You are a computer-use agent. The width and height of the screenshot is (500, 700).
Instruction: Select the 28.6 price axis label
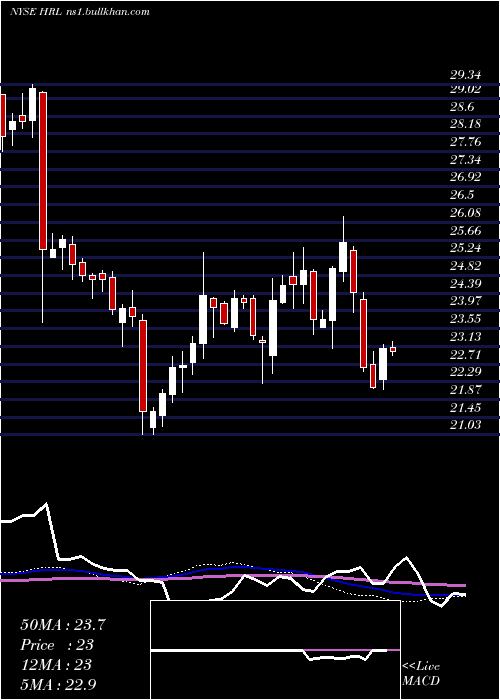click(462, 107)
